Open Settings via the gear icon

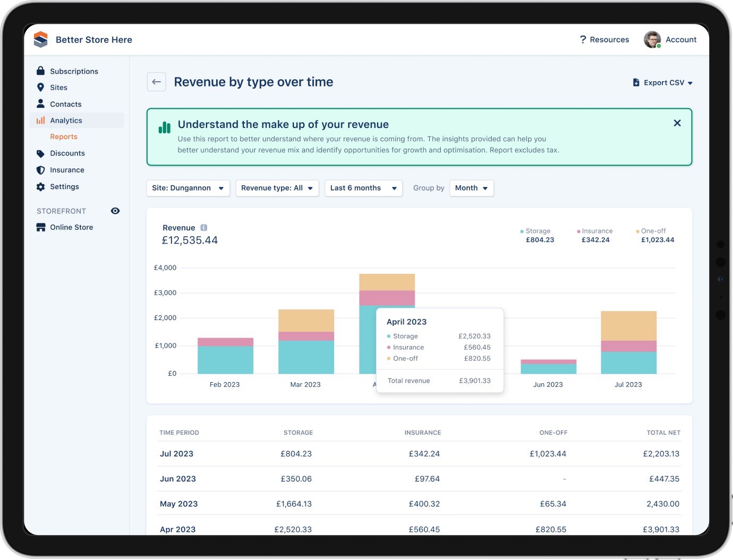click(x=40, y=186)
